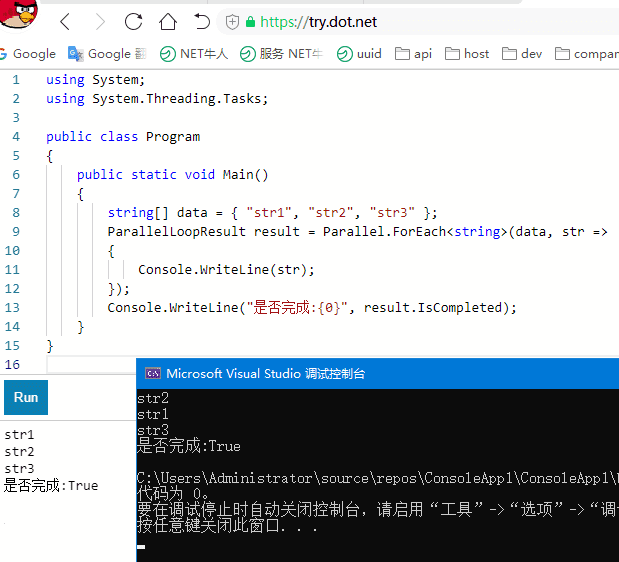Go to the browser home page icon
This screenshot has height=562, width=619.
pos(168,21)
